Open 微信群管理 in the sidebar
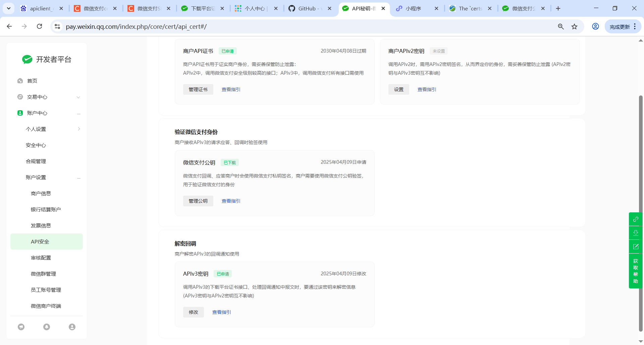The image size is (644, 345). [44, 274]
